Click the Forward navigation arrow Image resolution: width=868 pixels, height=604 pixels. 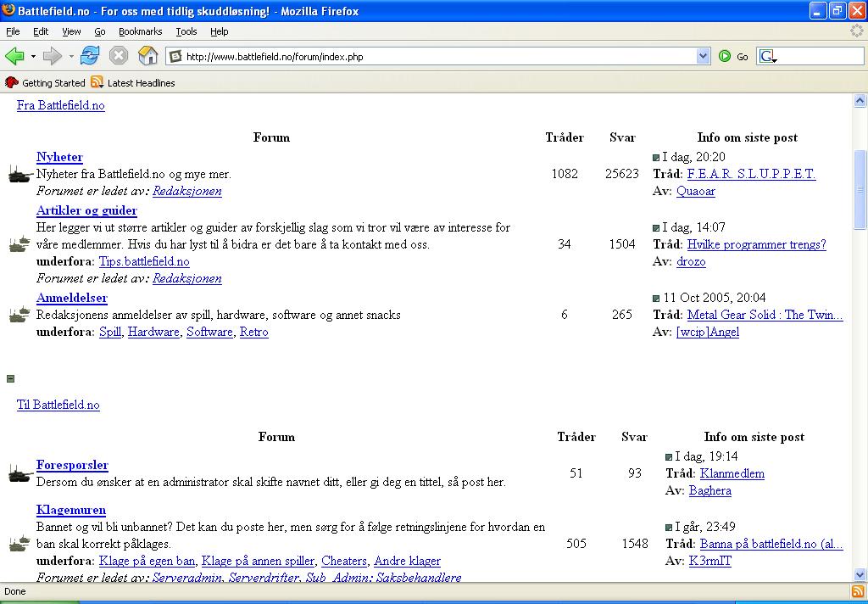click(x=52, y=56)
